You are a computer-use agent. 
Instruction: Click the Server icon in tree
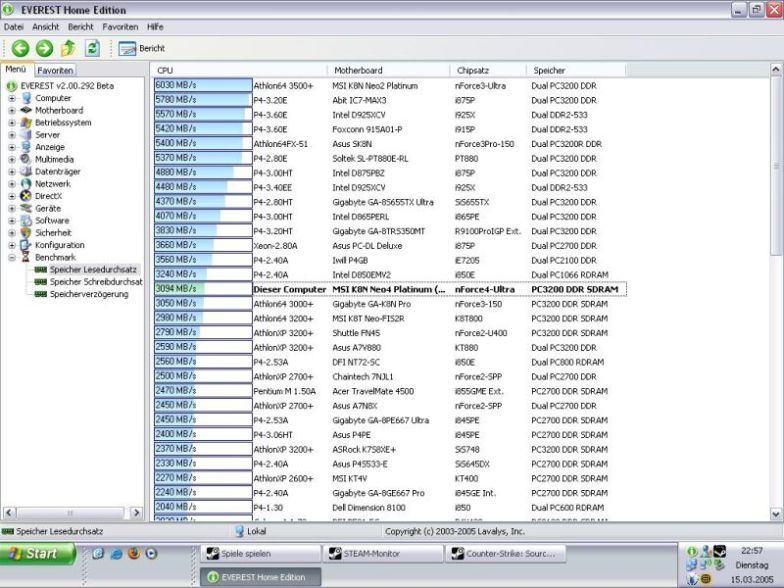pos(26,134)
